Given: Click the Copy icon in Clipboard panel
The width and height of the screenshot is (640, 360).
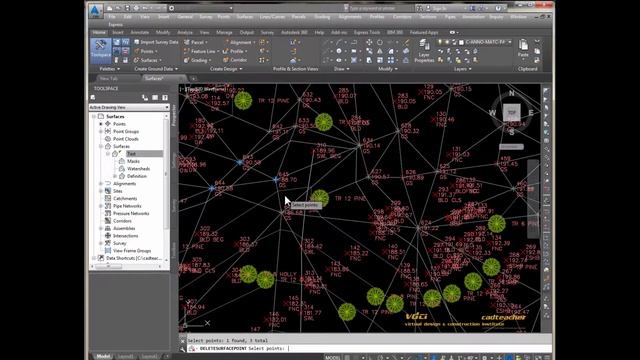Looking at the screenshot, I should click(537, 51).
